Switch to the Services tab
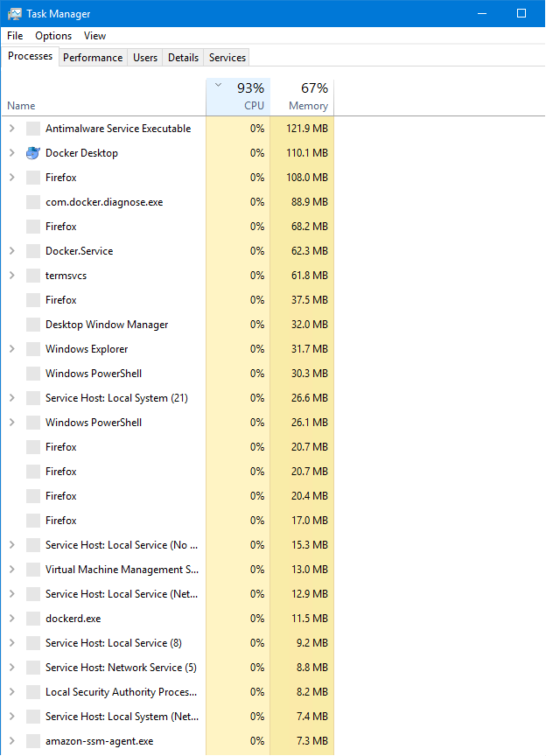This screenshot has width=546, height=756. tap(227, 58)
